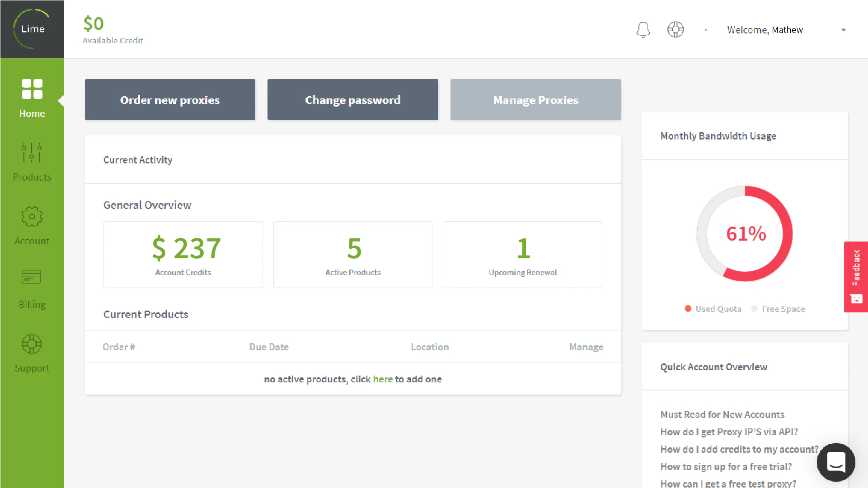Click the Lime logo

click(x=32, y=29)
